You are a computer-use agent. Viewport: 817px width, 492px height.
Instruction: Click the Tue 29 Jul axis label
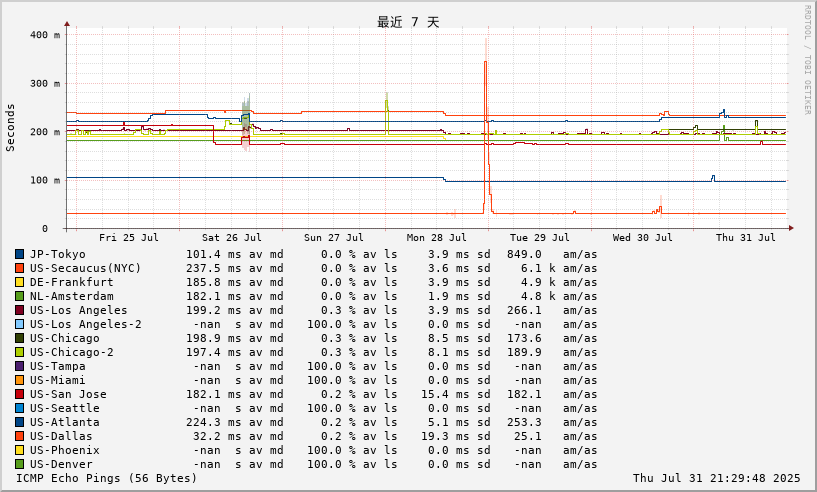point(540,238)
